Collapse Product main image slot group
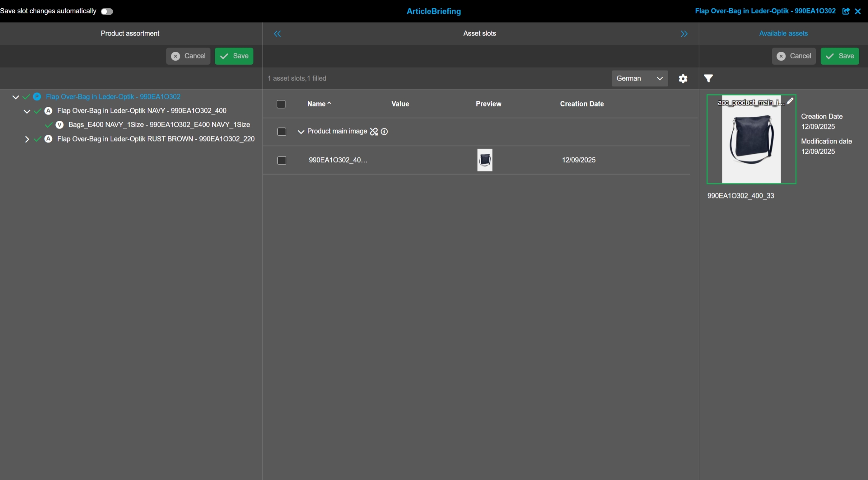868x480 pixels. click(x=301, y=132)
